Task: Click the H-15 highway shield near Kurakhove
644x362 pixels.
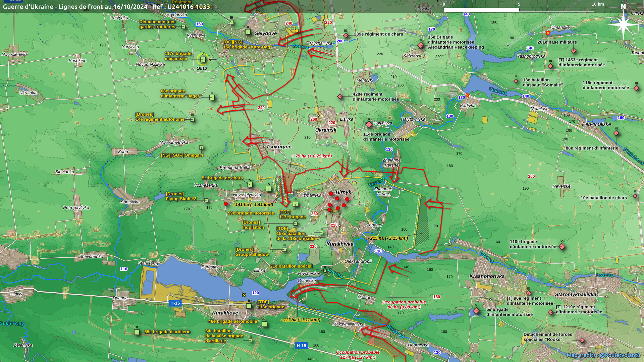Action: coord(175,303)
